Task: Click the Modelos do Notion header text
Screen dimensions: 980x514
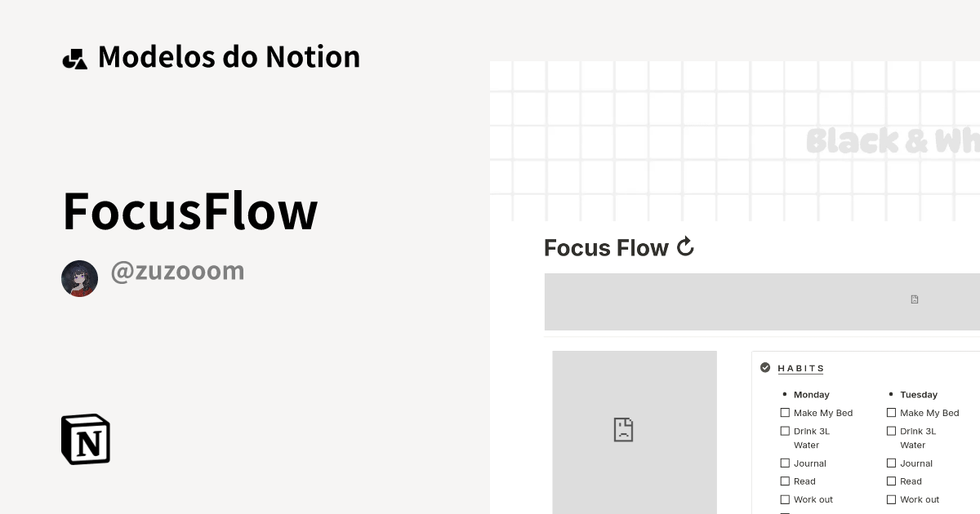Action: (229, 56)
